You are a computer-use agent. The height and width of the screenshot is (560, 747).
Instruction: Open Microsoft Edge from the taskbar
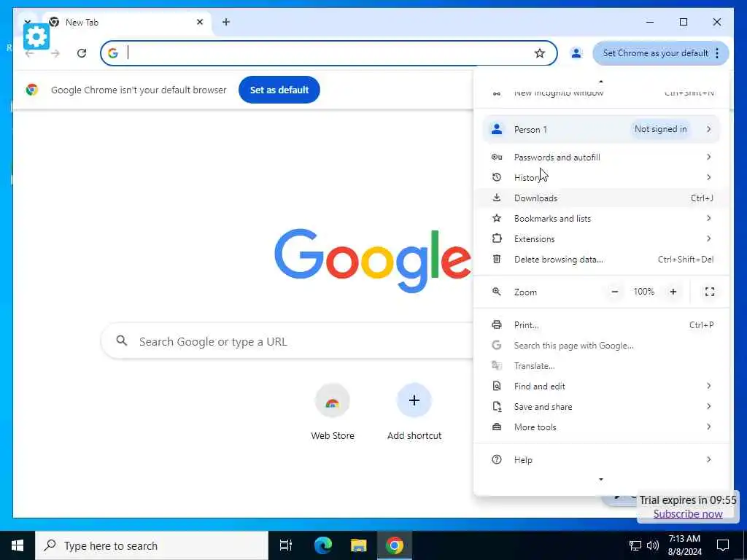point(323,545)
